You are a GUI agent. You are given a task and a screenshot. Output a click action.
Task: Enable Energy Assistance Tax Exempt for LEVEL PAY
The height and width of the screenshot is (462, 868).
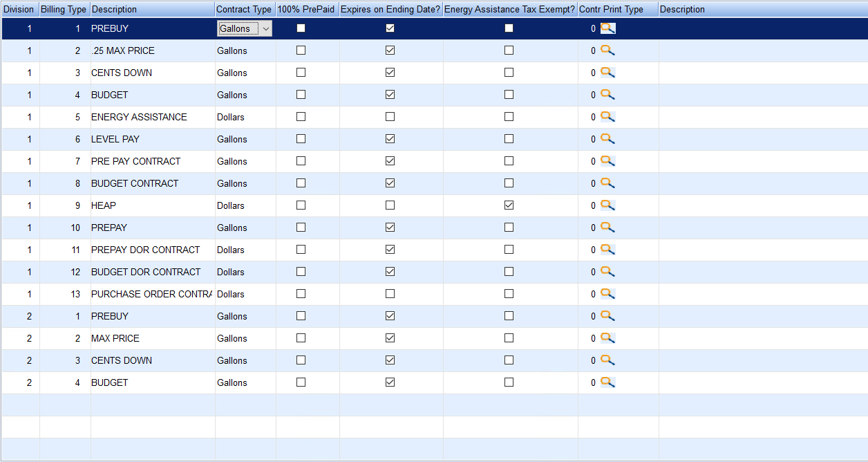click(509, 139)
